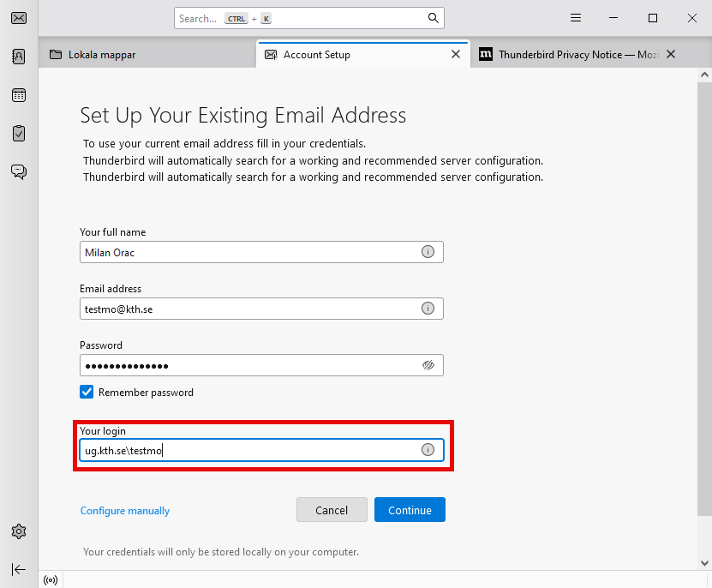This screenshot has width=712, height=588.
Task: Click the search magnifier icon
Action: tap(434, 18)
